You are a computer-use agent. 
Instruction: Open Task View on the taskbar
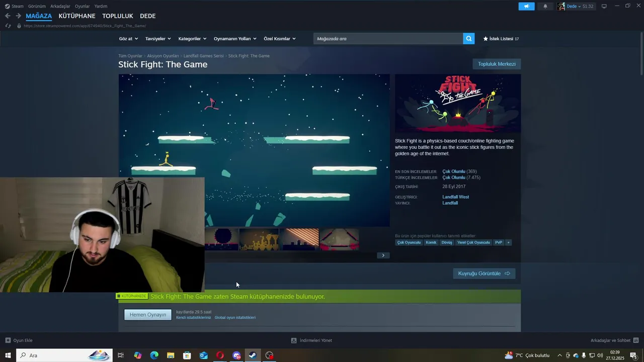click(x=121, y=355)
